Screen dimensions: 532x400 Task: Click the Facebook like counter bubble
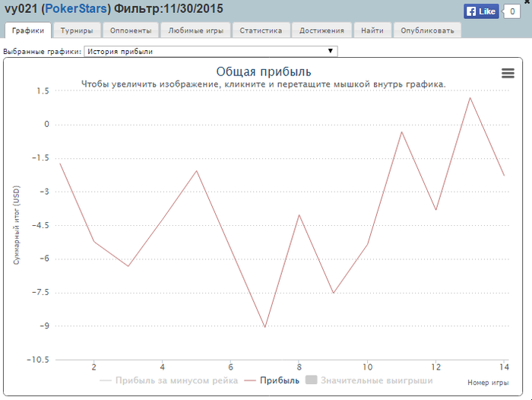[x=512, y=11]
